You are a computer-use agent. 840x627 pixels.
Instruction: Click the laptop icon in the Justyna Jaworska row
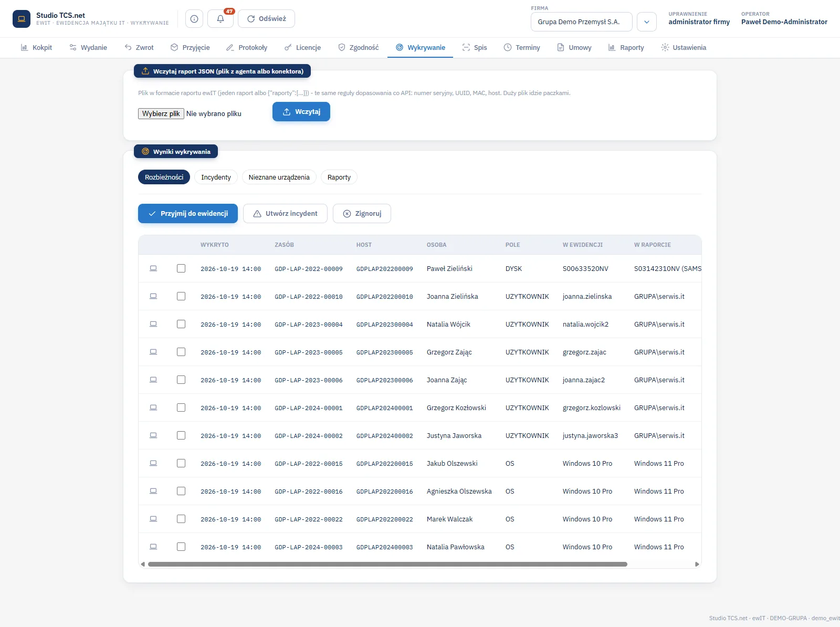(x=153, y=435)
